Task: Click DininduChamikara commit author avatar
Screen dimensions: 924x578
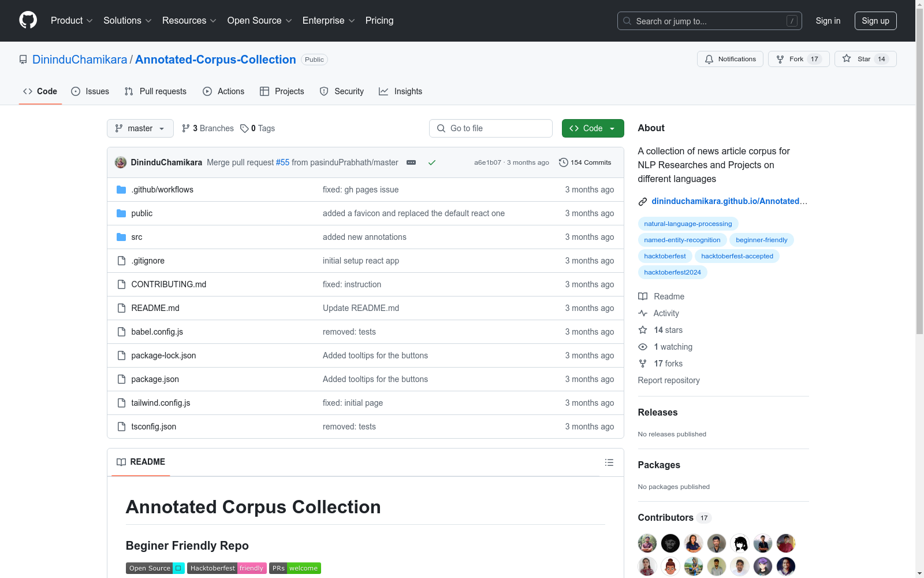Action: click(121, 162)
